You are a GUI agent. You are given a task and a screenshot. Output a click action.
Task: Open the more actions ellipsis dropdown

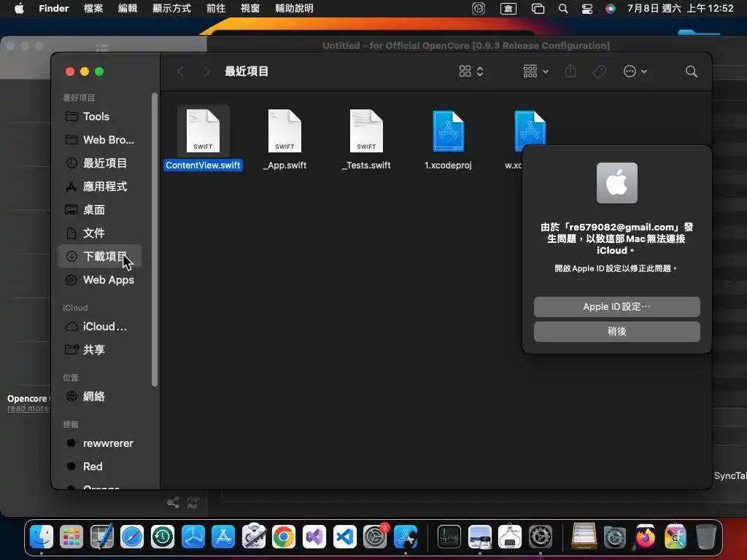click(635, 71)
